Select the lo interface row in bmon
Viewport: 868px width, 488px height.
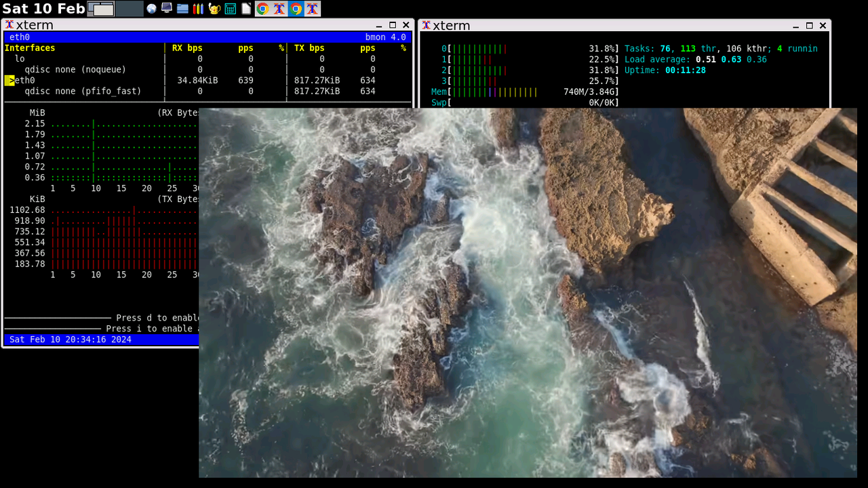point(208,59)
